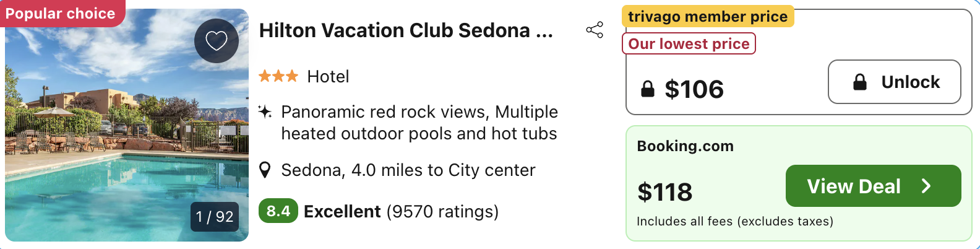Open the Hilton Vacation Club Sedona title

406,30
